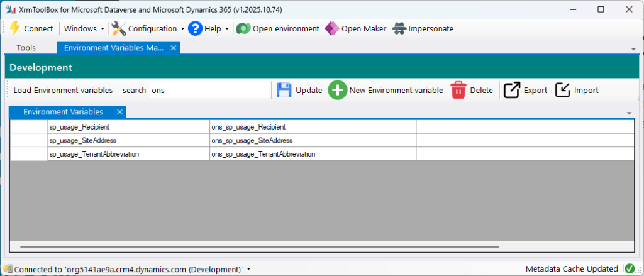644x276 pixels.
Task: Click the Open Maker icon
Action: point(332,28)
